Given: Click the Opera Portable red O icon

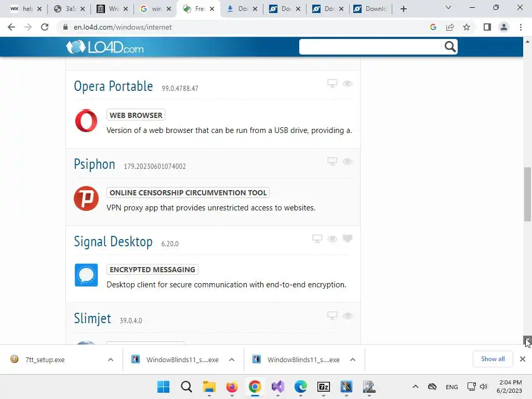Looking at the screenshot, I should tap(86, 121).
